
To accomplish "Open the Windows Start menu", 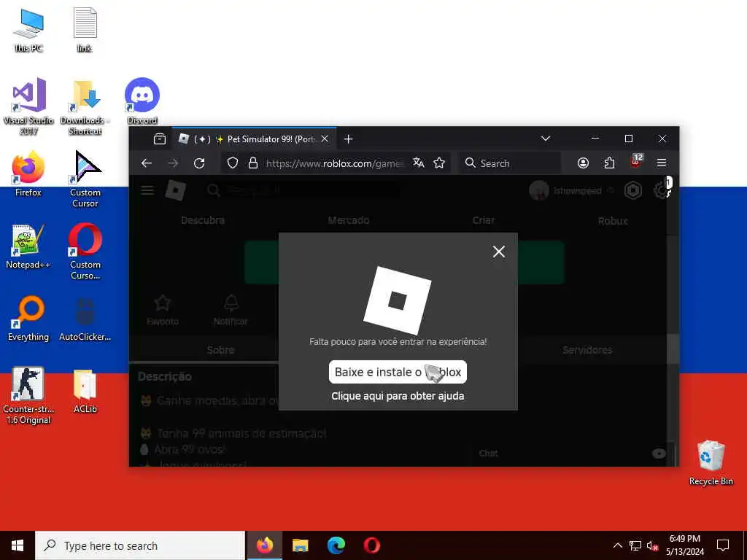I will tap(18, 545).
